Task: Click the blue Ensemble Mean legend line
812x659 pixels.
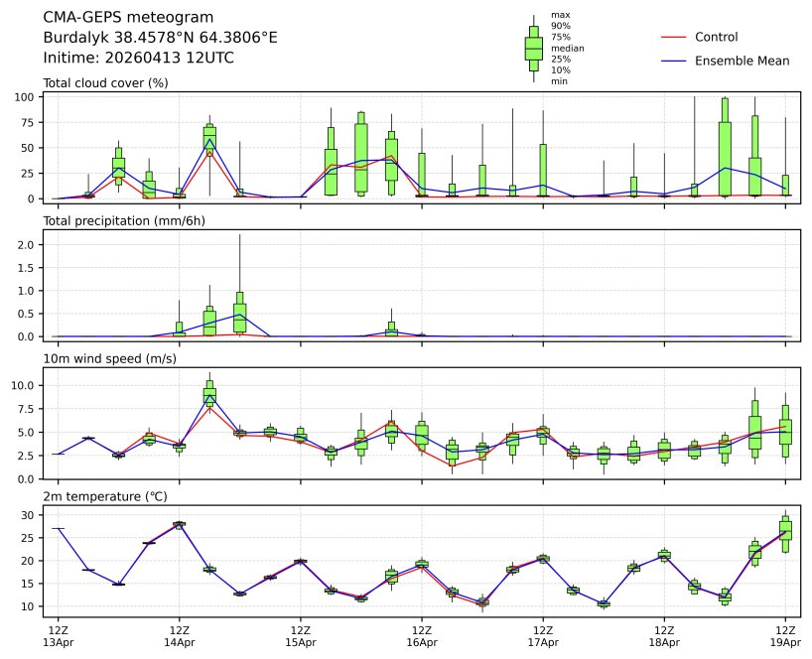Action: (x=673, y=61)
